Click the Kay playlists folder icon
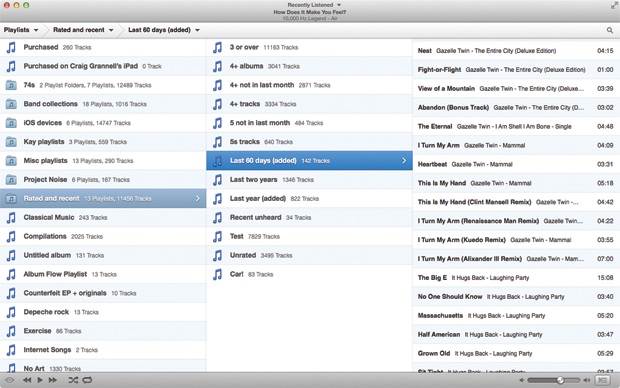The height and width of the screenshot is (388, 620). coord(11,142)
